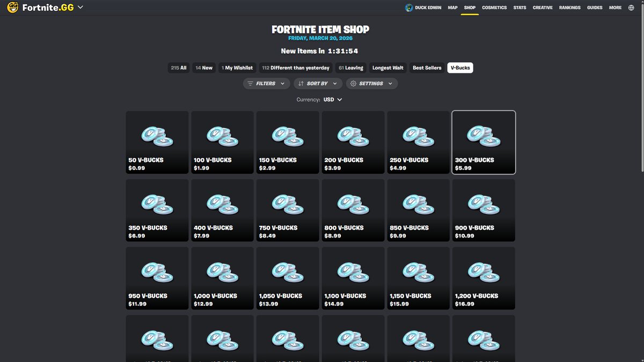Click the 250 V-Bucks coin image

click(419, 136)
